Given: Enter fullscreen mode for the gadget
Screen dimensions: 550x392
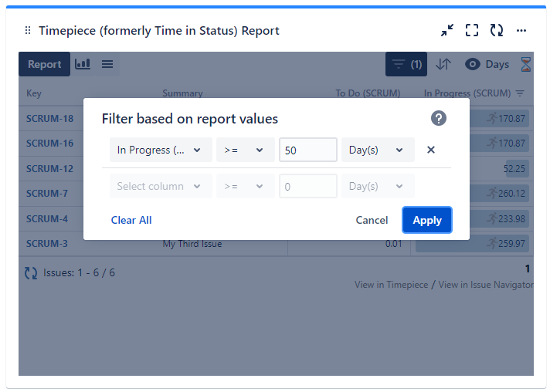Looking at the screenshot, I should pos(472,30).
